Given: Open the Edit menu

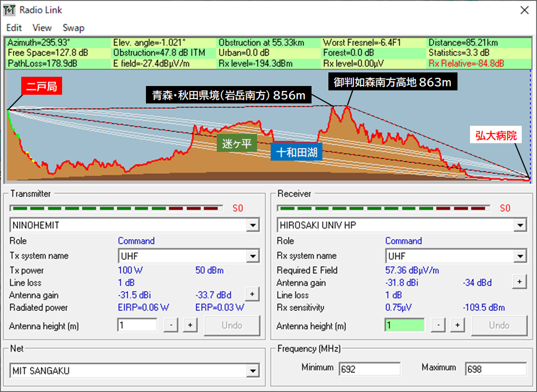Looking at the screenshot, I should pyautogui.click(x=14, y=28).
